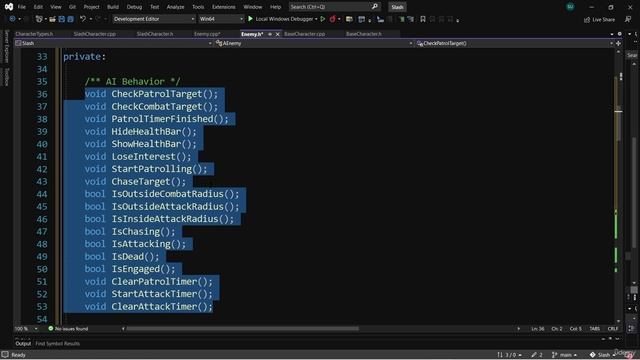The image size is (640, 360).
Task: Open the File menu
Action: click(x=22, y=7)
